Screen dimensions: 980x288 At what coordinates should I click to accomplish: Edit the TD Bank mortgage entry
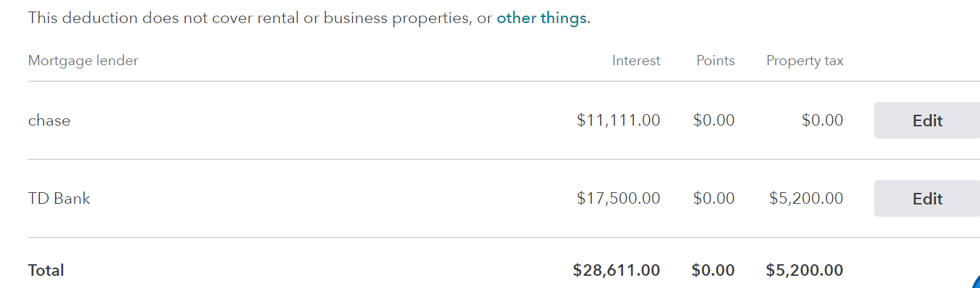927,198
